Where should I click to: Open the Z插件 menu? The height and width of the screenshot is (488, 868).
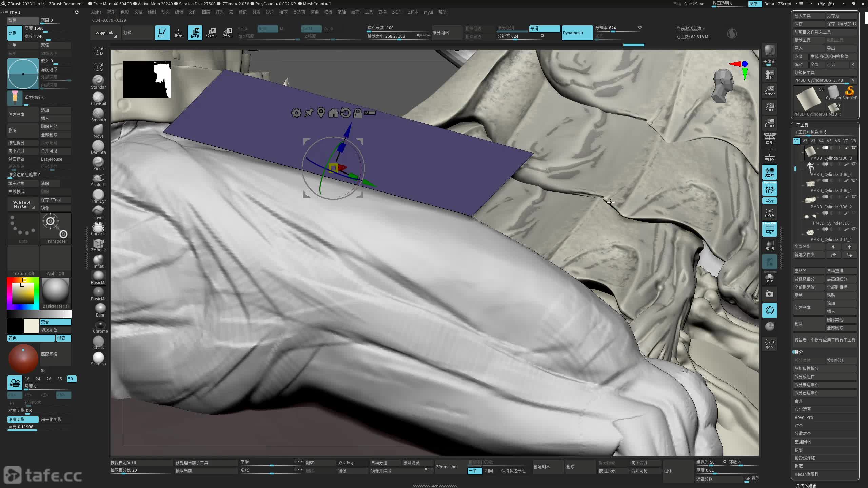click(397, 12)
